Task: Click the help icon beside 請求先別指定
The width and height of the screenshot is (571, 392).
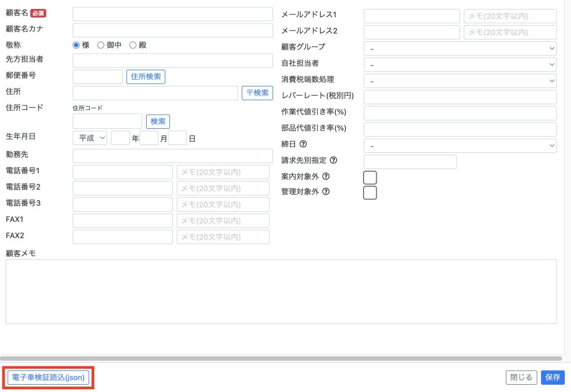Action: click(333, 160)
